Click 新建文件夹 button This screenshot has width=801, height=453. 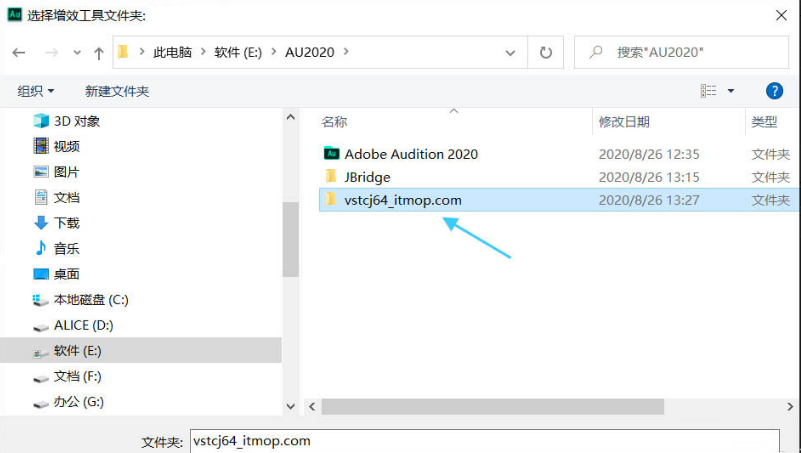[117, 91]
